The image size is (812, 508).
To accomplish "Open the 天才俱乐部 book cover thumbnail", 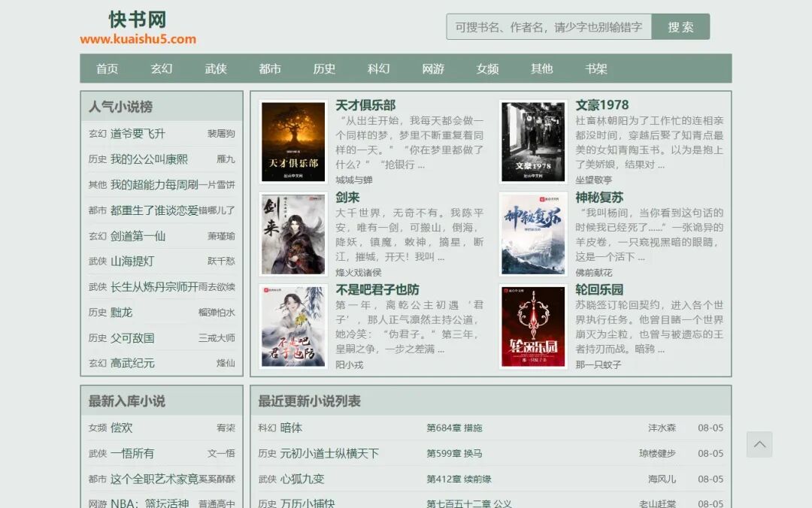I will pyautogui.click(x=293, y=141).
